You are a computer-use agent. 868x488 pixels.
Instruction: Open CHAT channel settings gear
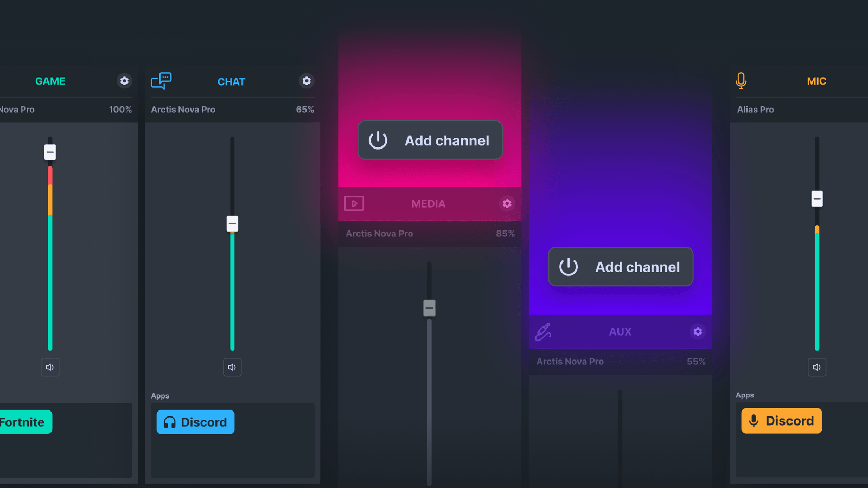pyautogui.click(x=307, y=81)
